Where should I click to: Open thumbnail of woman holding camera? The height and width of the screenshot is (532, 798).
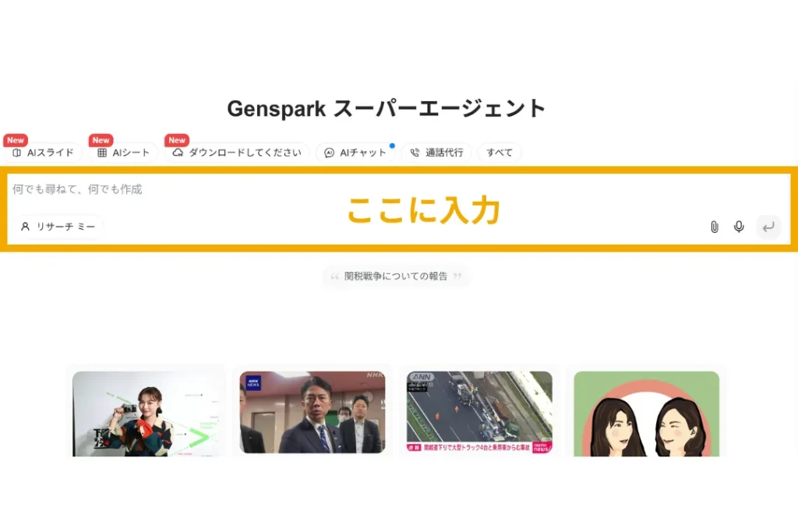coord(146,414)
